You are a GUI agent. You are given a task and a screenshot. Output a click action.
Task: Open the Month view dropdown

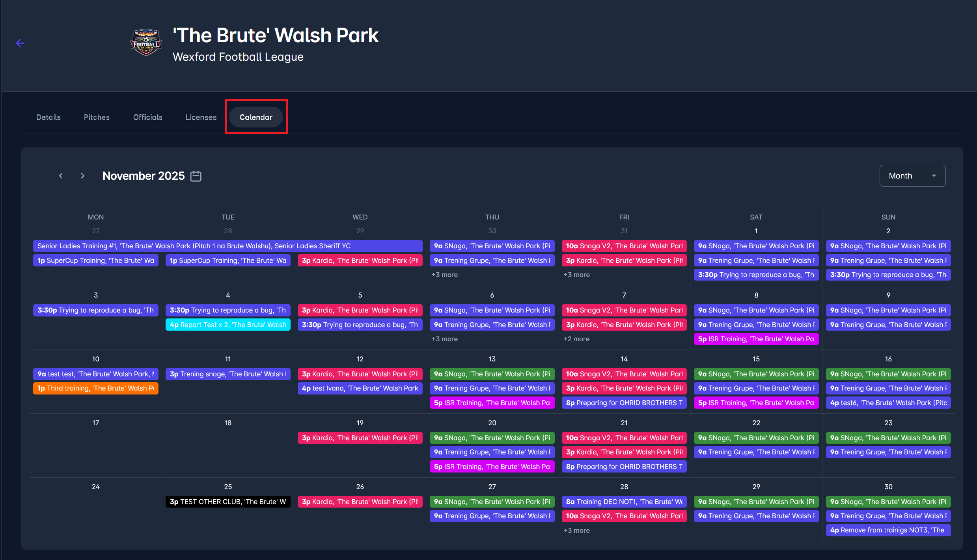(912, 176)
